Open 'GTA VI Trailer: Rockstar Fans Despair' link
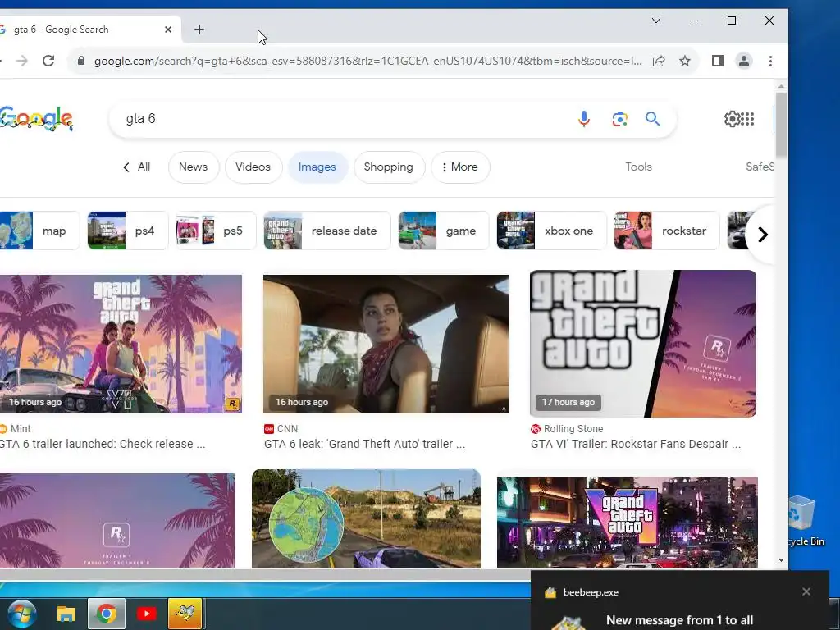The width and height of the screenshot is (840, 630). pyautogui.click(x=636, y=444)
